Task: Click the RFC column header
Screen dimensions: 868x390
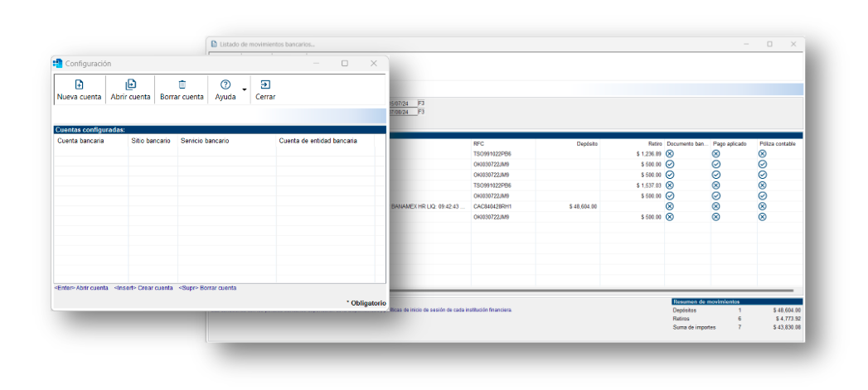Action: [x=478, y=144]
